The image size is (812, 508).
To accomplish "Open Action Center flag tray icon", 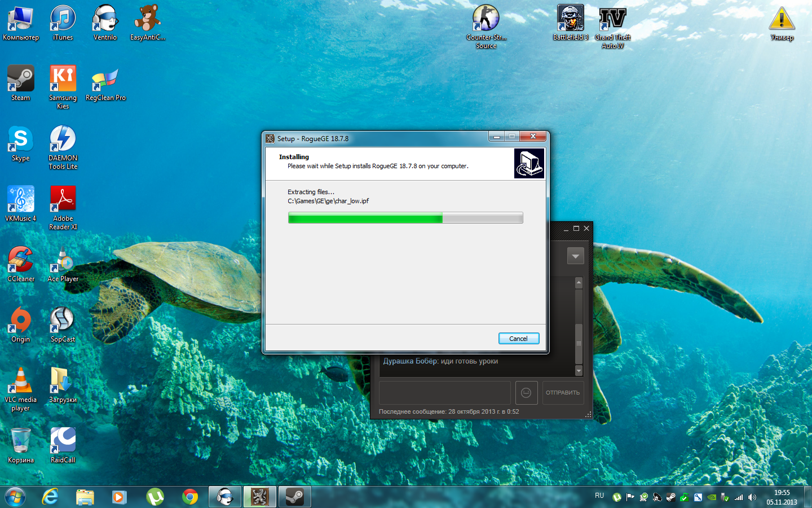I will click(630, 497).
